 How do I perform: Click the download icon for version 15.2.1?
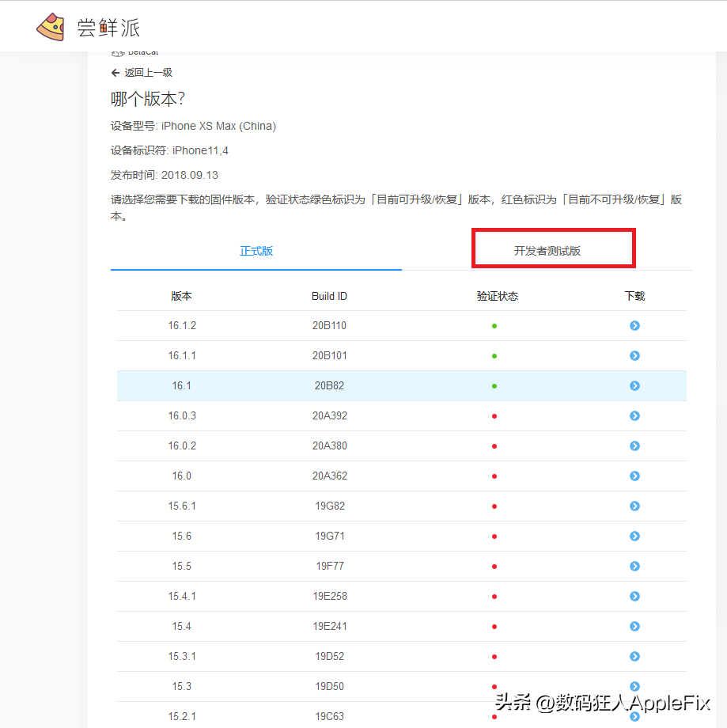tap(634, 716)
